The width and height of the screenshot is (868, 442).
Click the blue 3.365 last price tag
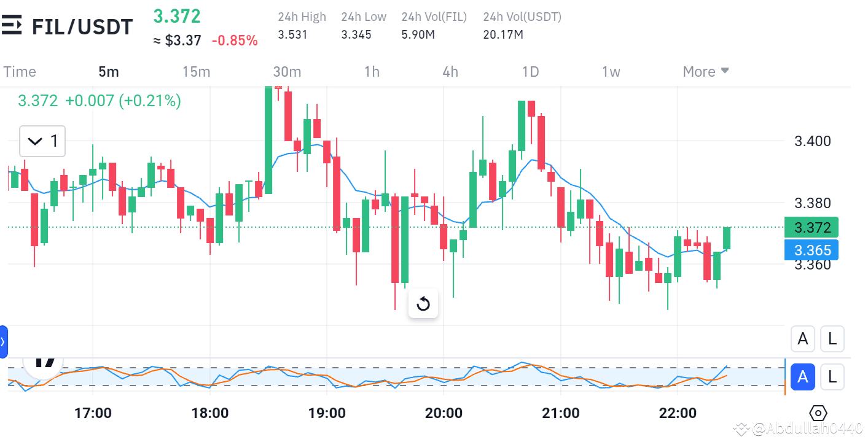click(811, 250)
